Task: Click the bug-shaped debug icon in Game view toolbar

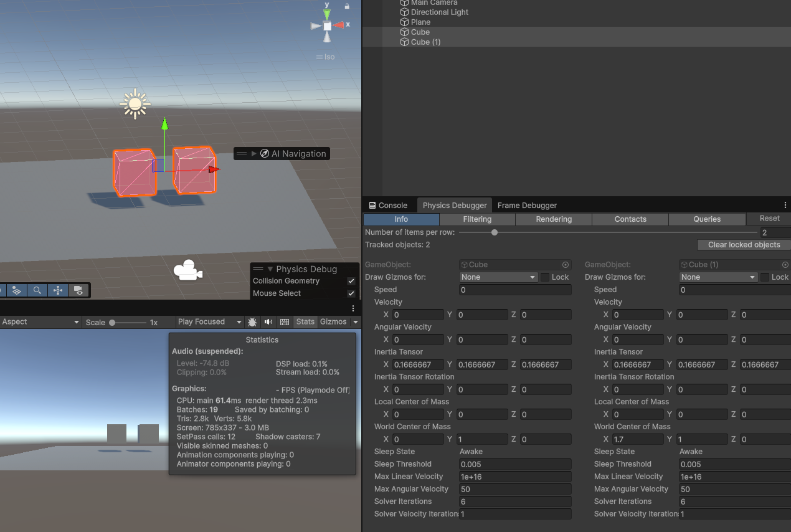Action: click(x=252, y=322)
